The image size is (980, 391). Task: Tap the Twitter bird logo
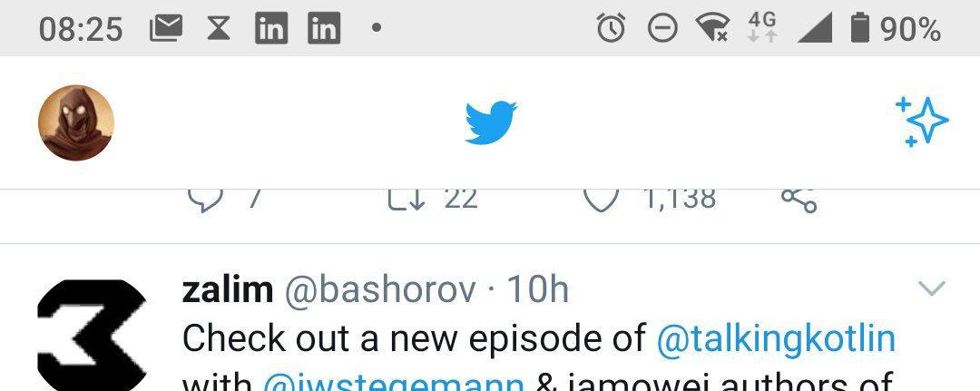491,123
